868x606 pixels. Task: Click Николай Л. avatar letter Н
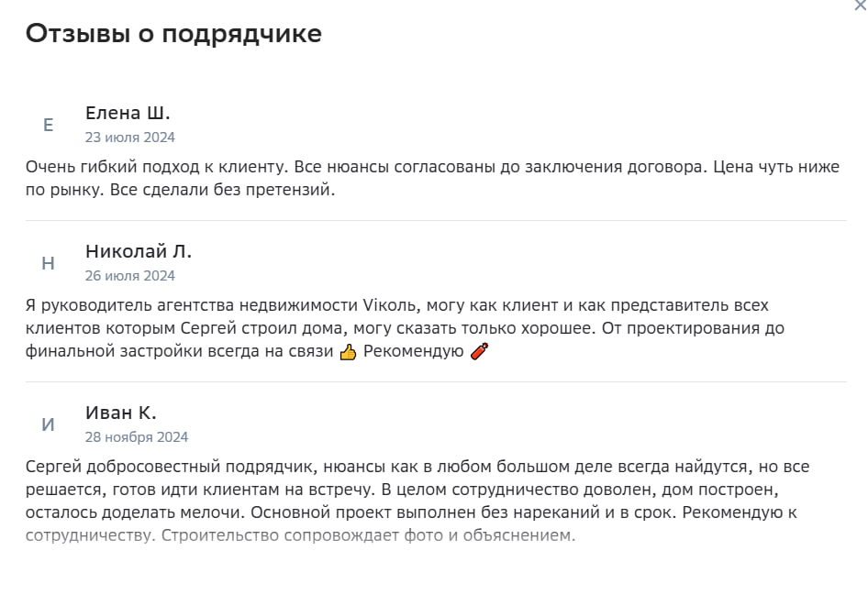click(x=48, y=263)
